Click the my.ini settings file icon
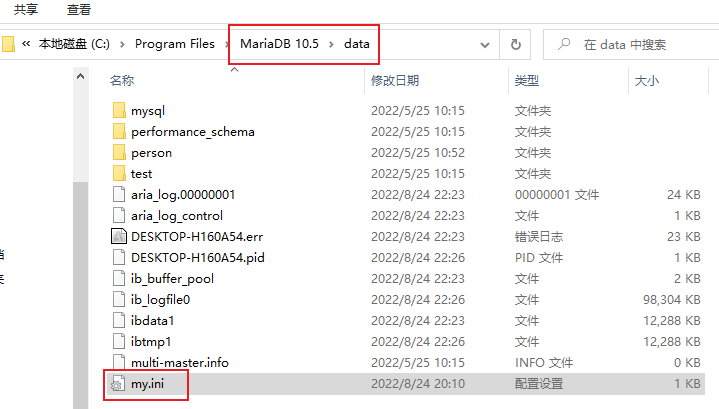Viewport: 719px width, 409px height. pos(118,384)
